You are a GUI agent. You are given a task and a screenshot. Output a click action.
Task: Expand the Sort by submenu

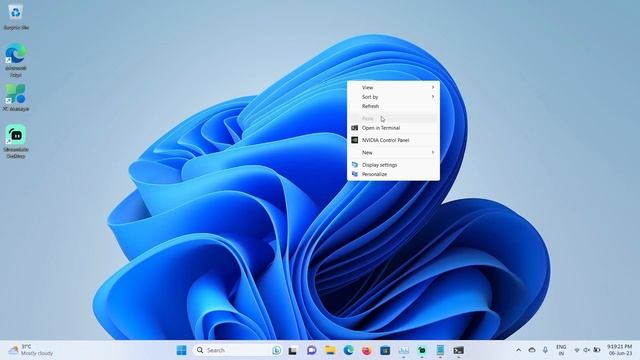pos(393,97)
